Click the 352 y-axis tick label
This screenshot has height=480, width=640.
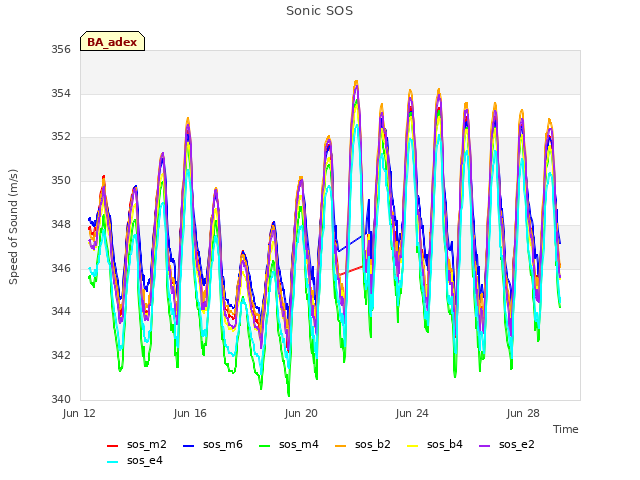tap(61, 136)
